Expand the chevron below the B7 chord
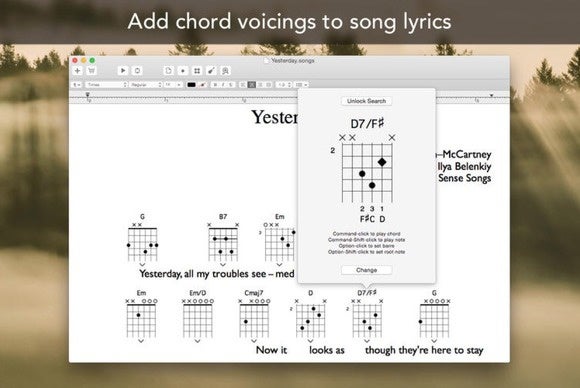Screen dimensions: 580x388 tap(223, 265)
